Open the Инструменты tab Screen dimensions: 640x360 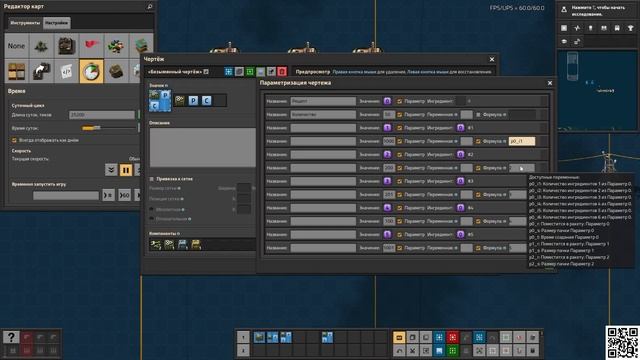25,23
